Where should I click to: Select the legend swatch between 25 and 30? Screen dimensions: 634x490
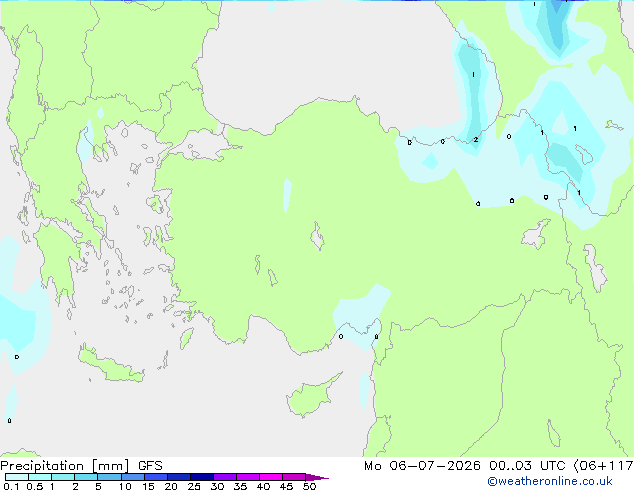pyautogui.click(x=202, y=477)
